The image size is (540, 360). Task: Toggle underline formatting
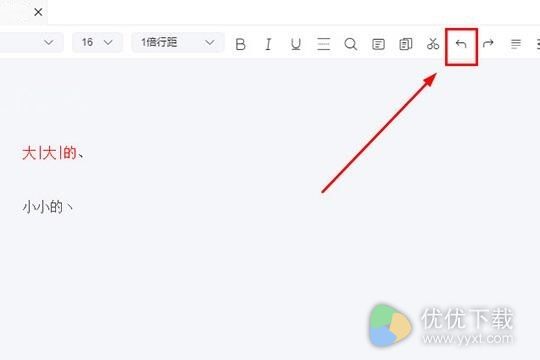click(x=295, y=44)
